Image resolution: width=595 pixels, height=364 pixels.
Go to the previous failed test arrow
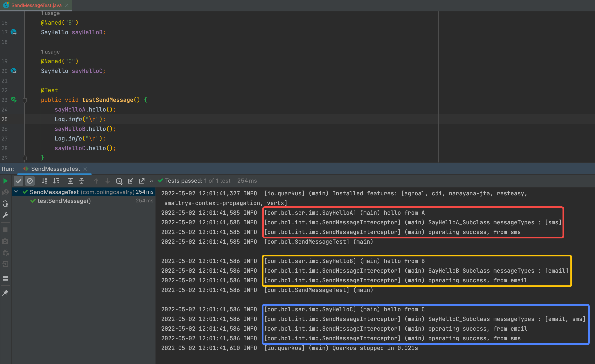(96, 181)
